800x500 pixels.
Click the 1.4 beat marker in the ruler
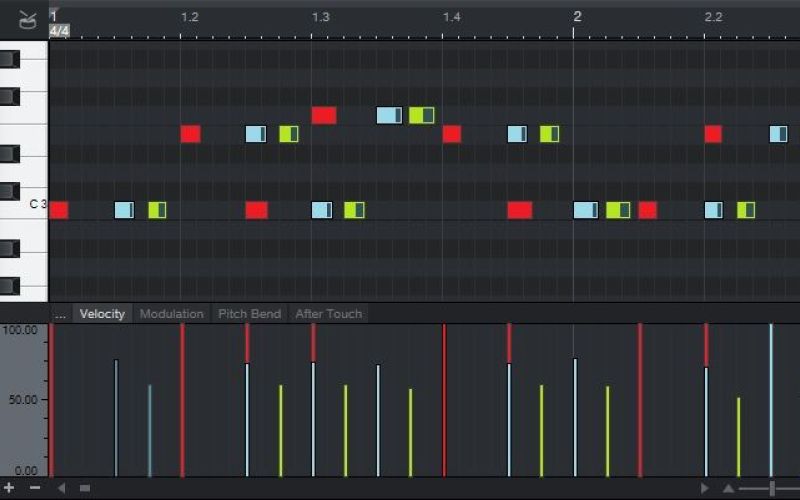[452, 17]
